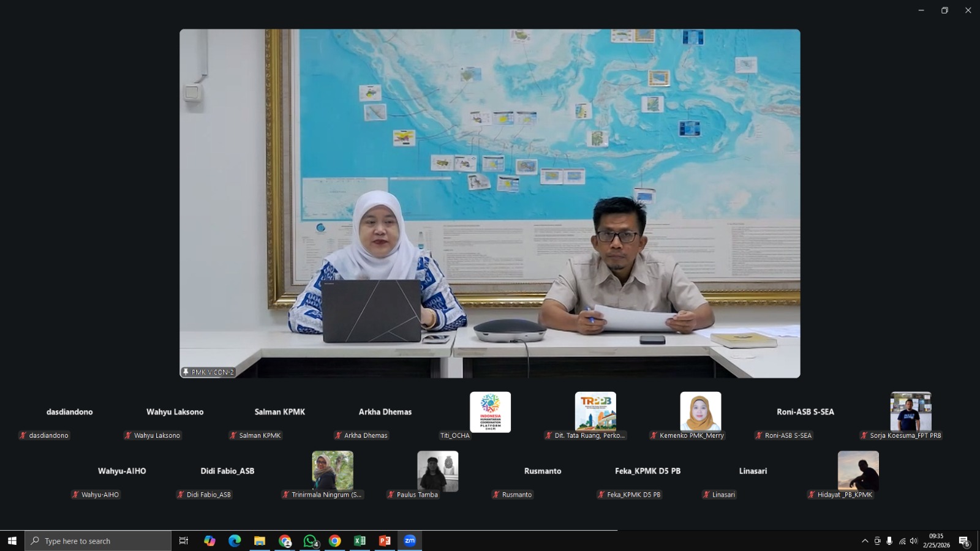Select the Titi_OCHA participant tile
This screenshot has height=551, width=980.
click(490, 412)
